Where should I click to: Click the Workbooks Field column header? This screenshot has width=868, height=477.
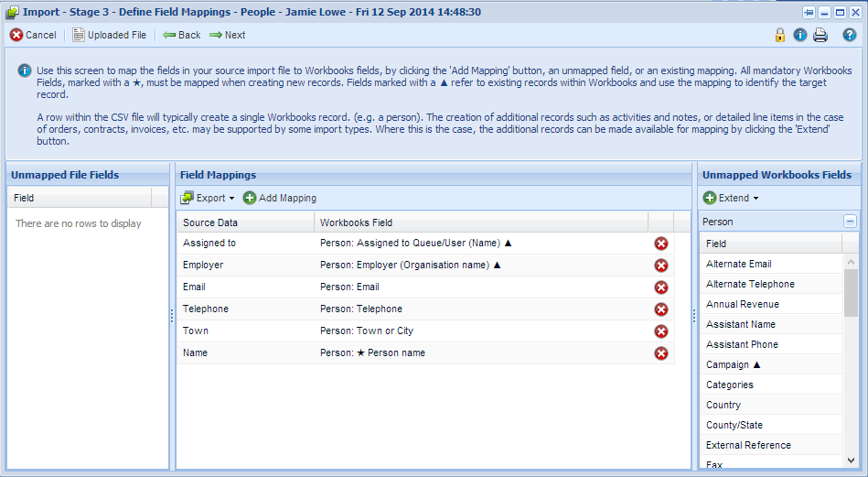481,222
